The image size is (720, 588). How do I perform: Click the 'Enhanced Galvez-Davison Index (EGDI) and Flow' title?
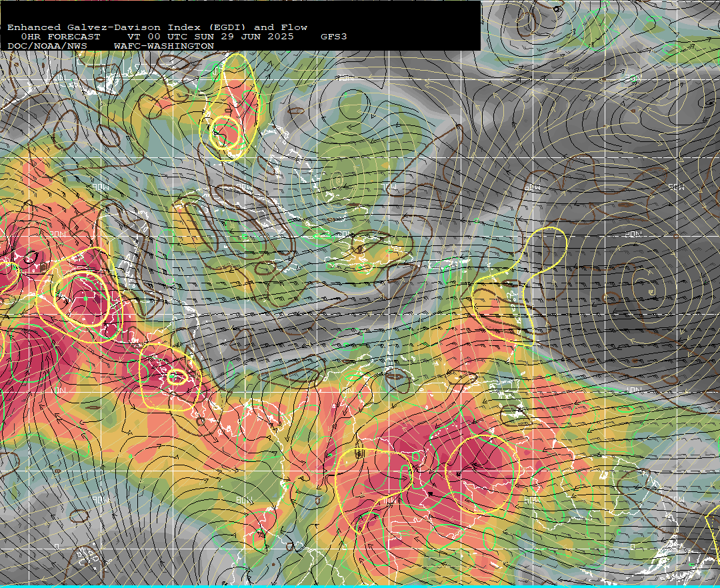[157, 27]
